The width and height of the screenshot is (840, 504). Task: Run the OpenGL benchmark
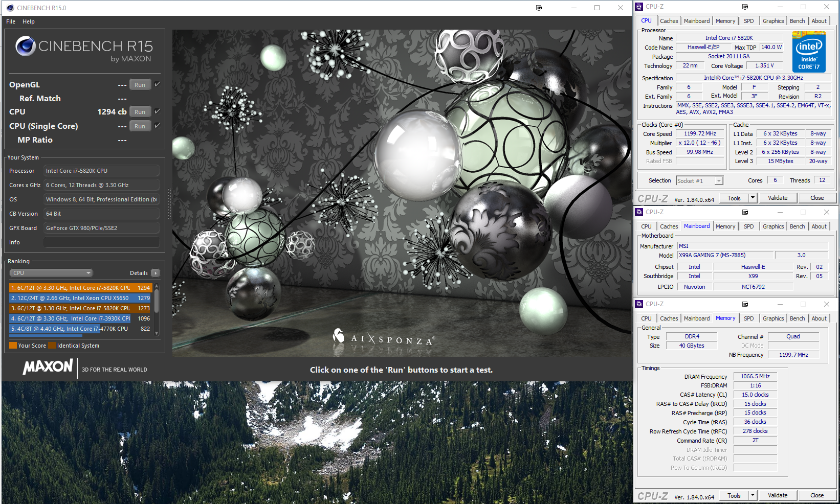pos(140,85)
